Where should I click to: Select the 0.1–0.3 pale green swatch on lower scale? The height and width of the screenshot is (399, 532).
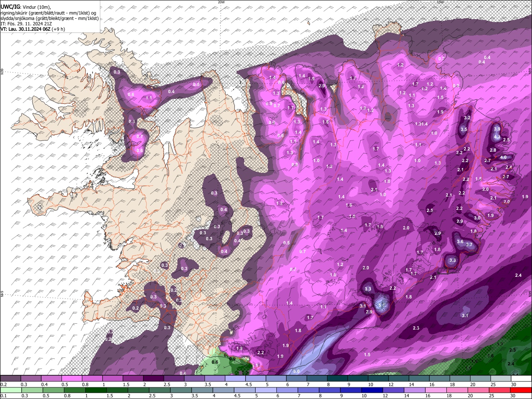click(10, 390)
